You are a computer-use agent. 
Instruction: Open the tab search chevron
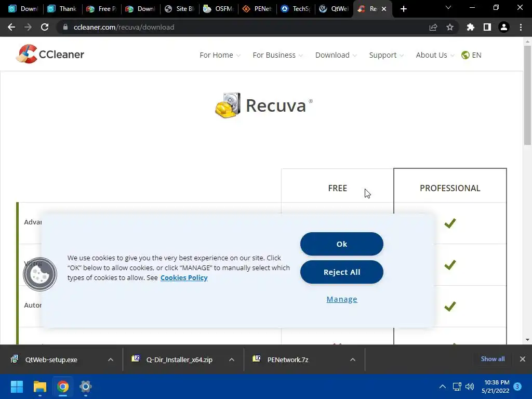(448, 7)
